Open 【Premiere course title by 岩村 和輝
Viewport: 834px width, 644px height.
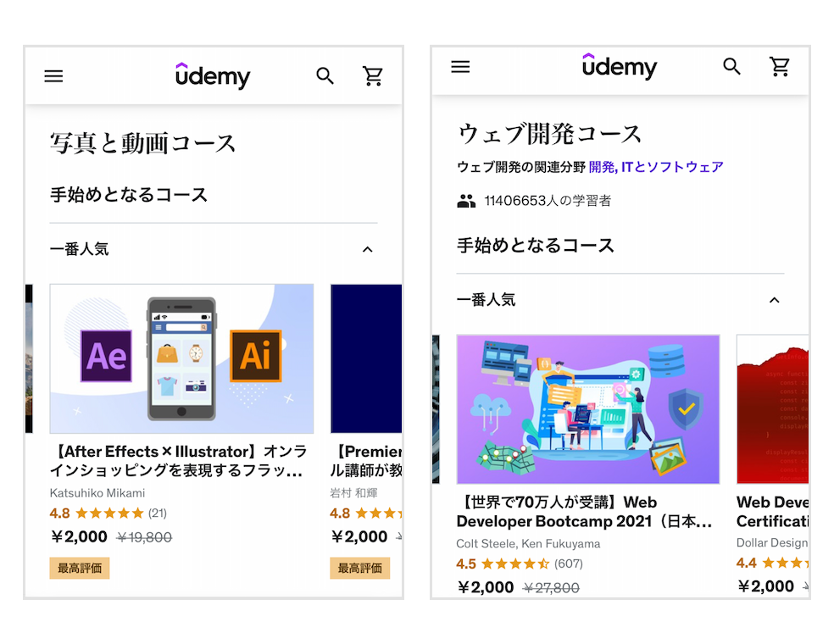[x=366, y=460]
